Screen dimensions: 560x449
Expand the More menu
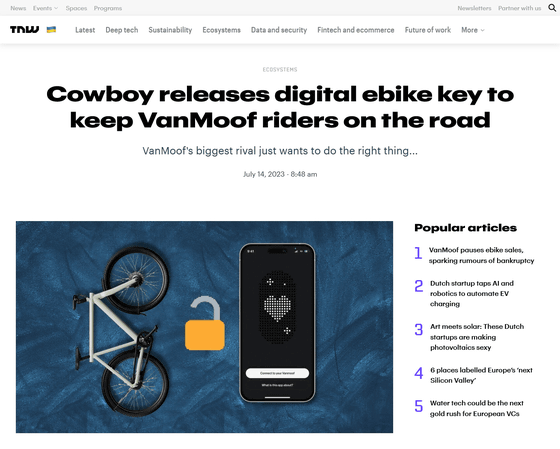(x=472, y=30)
